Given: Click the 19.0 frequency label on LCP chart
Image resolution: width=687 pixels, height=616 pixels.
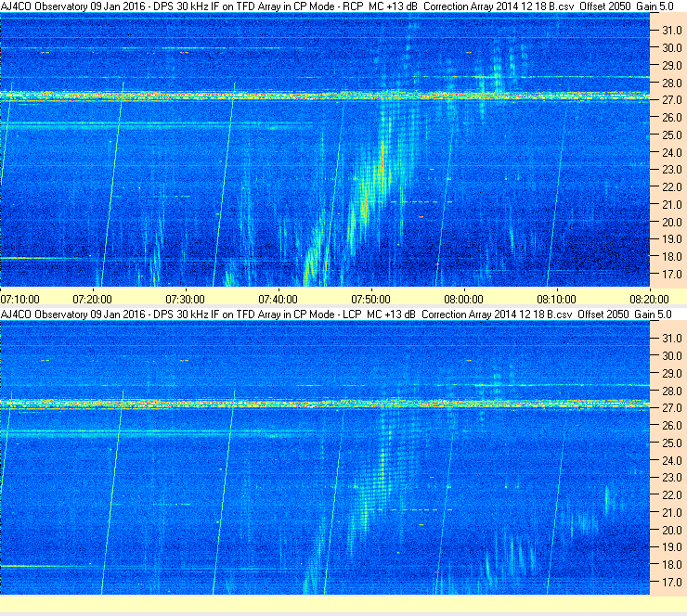Looking at the screenshot, I should point(672,547).
